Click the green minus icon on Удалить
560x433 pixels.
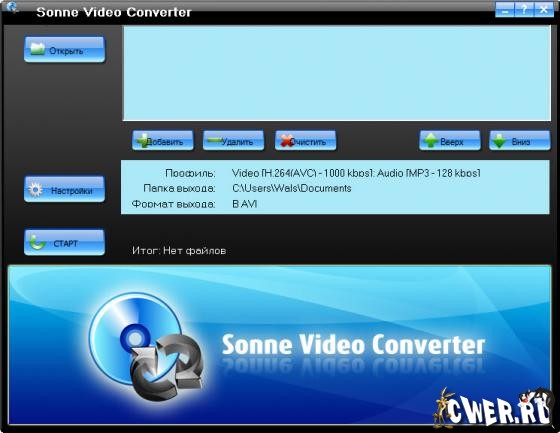click(215, 140)
